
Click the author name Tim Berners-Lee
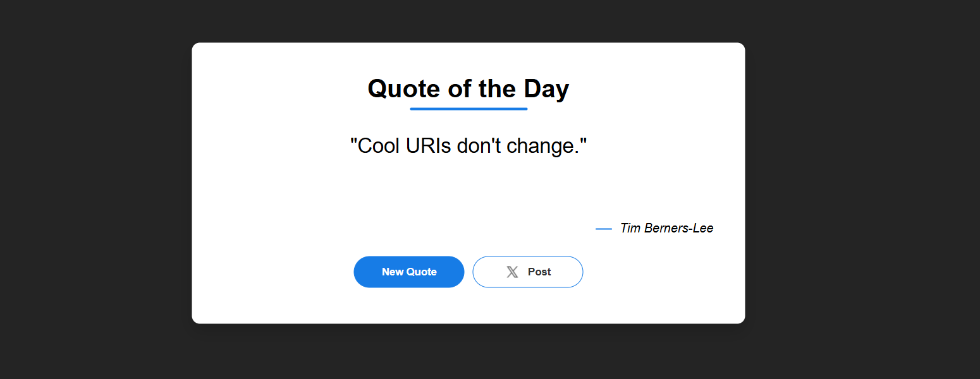(666, 228)
